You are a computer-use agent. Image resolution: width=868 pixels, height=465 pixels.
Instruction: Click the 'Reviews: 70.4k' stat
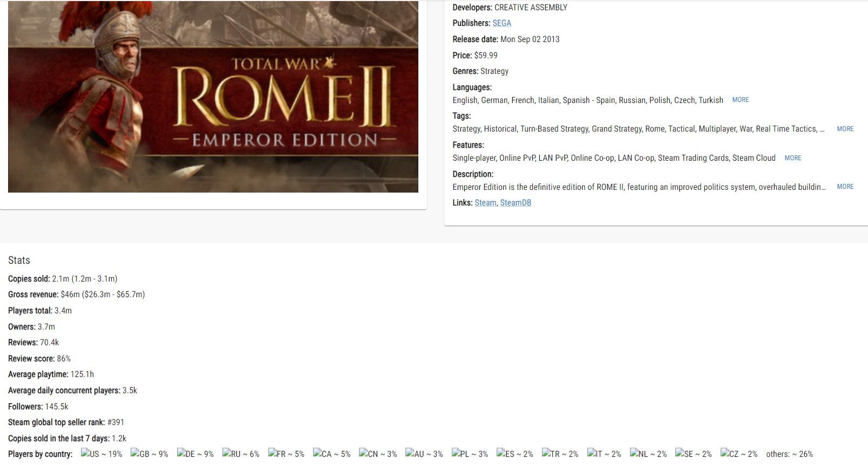[33, 343]
